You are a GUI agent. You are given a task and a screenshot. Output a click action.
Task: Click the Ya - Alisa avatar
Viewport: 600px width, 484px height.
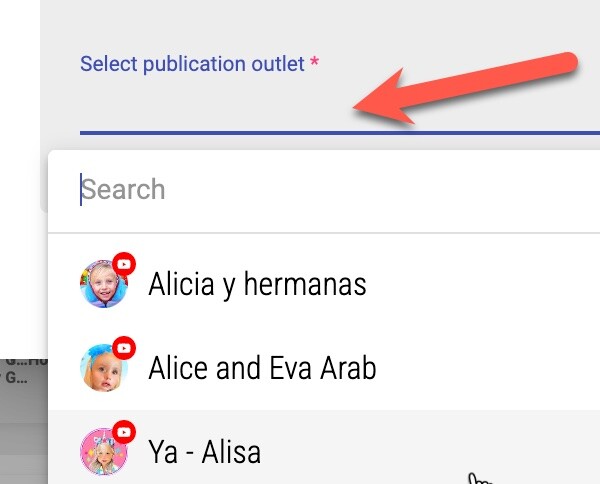[x=103, y=451]
